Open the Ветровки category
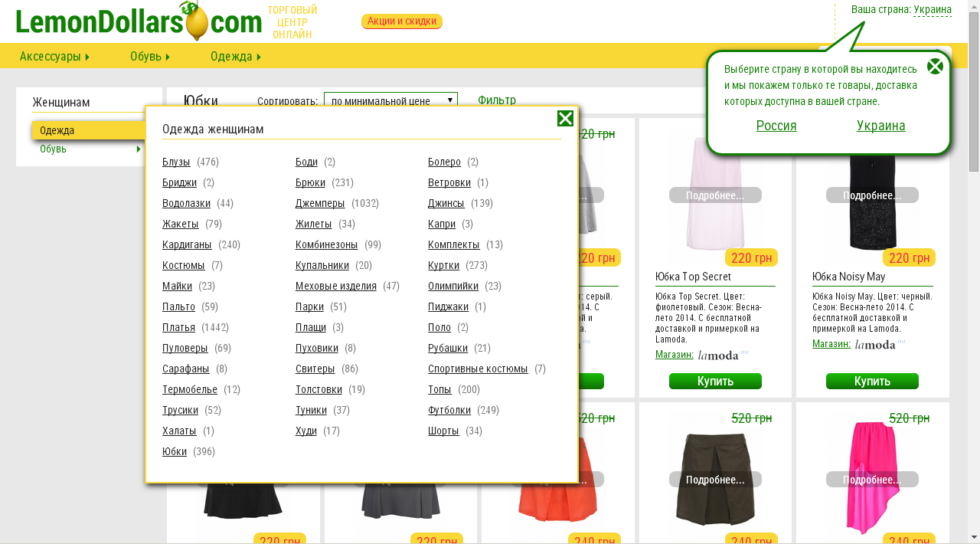The width and height of the screenshot is (980, 544). click(x=449, y=182)
